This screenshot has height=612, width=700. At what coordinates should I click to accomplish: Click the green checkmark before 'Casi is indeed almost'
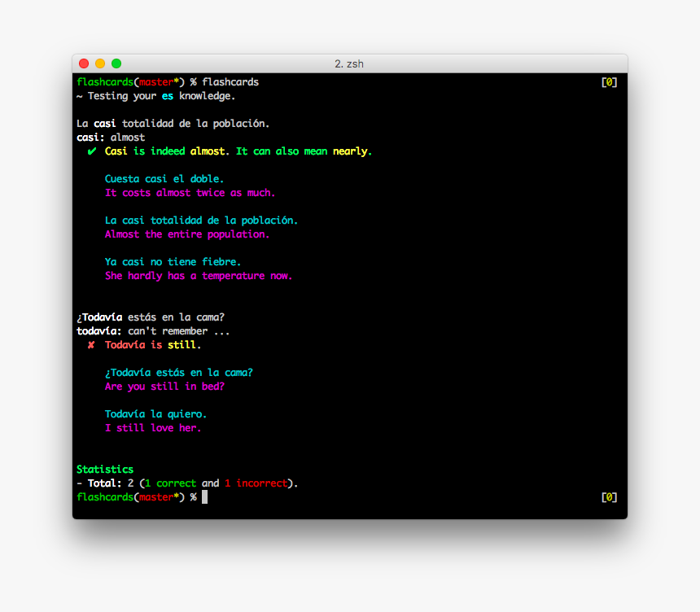click(91, 151)
